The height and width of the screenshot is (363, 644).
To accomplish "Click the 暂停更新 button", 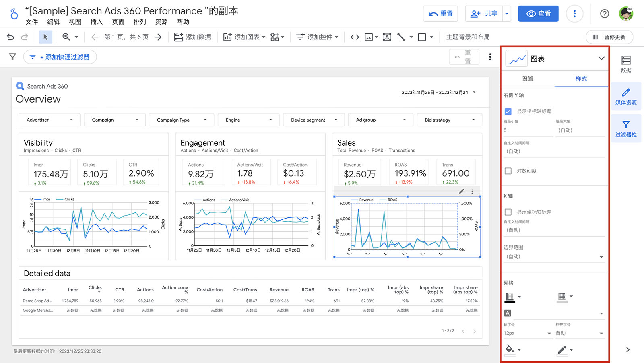I will pyautogui.click(x=609, y=37).
